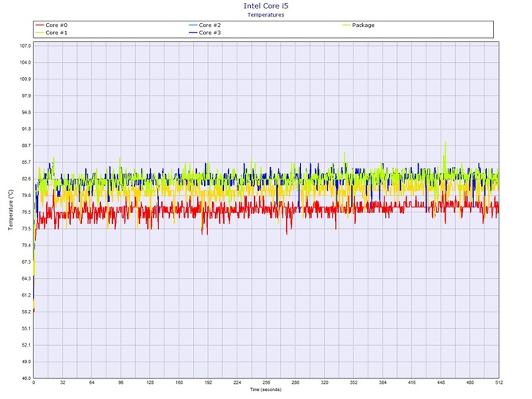
Task: Click the Temperatures subtitle
Action: 266,14
